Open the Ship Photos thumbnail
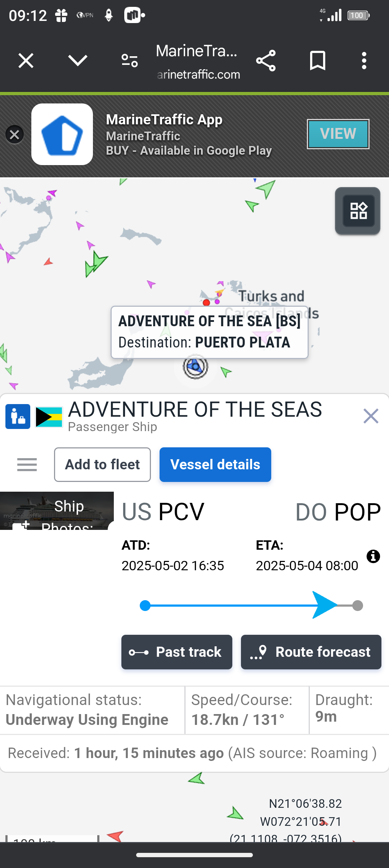The image size is (389, 868). click(57, 511)
